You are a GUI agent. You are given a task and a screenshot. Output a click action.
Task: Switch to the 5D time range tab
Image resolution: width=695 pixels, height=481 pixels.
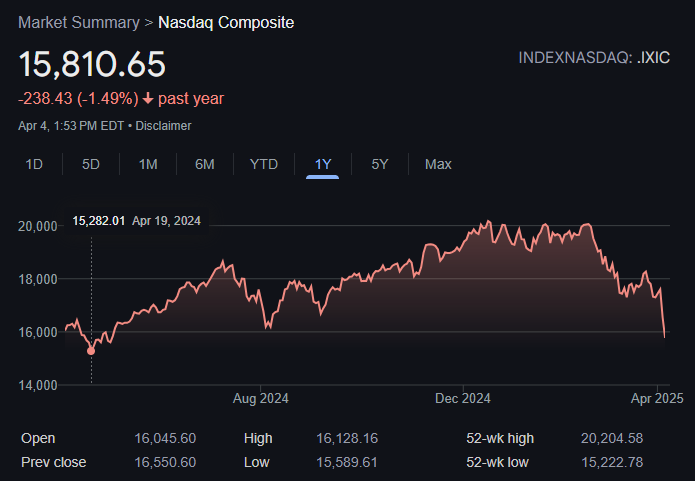click(91, 164)
